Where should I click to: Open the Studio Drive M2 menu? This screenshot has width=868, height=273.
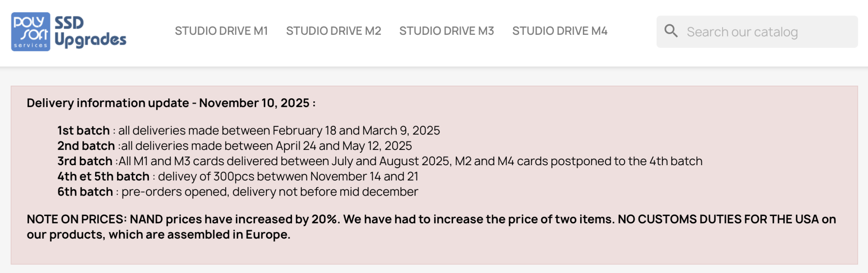click(x=333, y=31)
